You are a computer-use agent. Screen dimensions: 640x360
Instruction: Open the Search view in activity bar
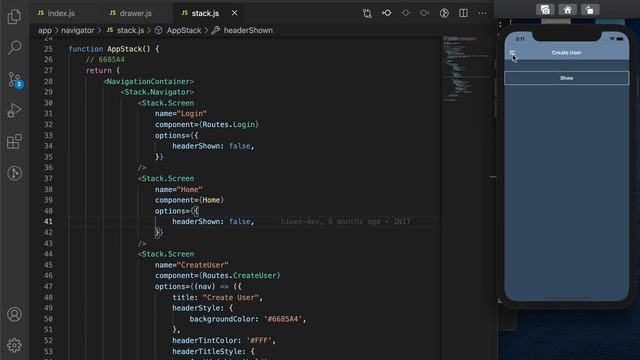pyautogui.click(x=14, y=47)
